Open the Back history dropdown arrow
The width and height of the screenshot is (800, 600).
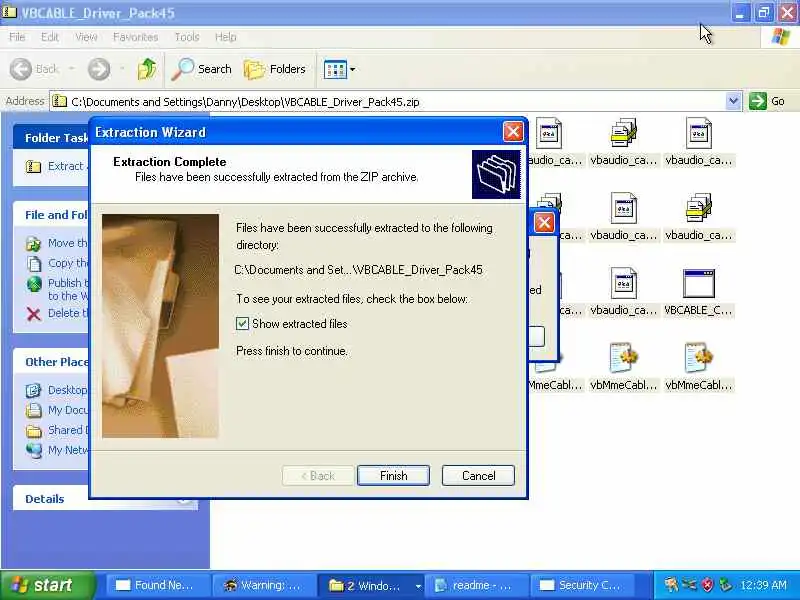tap(71, 68)
